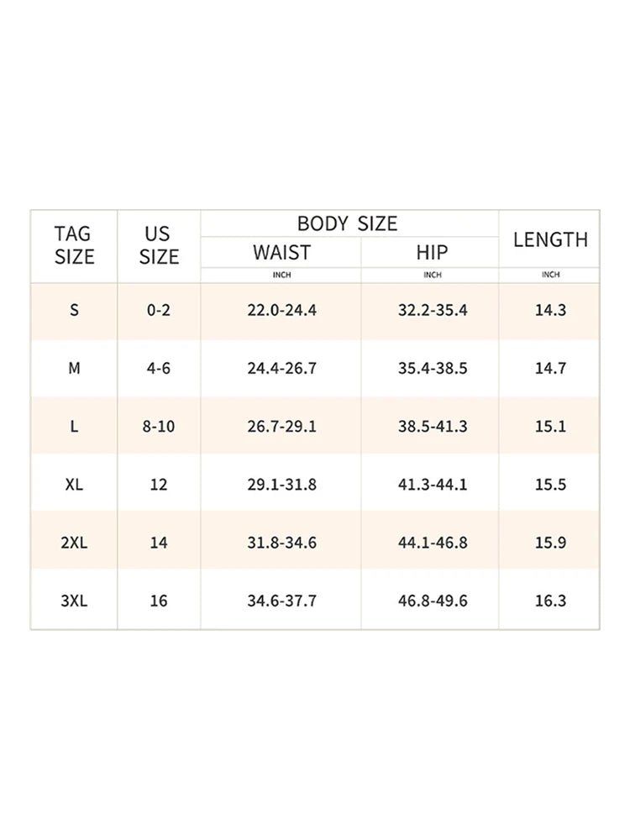This screenshot has height=840, width=630.
Task: Select the LENGTH column header
Action: coord(550,239)
